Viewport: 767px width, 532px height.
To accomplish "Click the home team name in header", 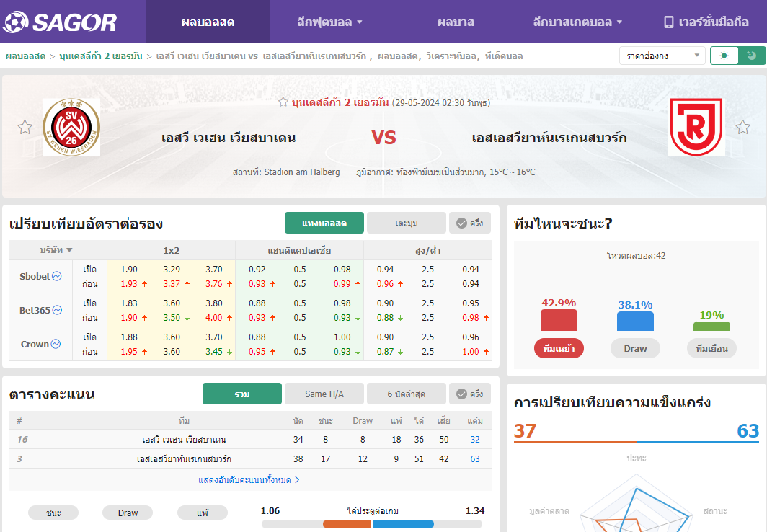I will (229, 138).
